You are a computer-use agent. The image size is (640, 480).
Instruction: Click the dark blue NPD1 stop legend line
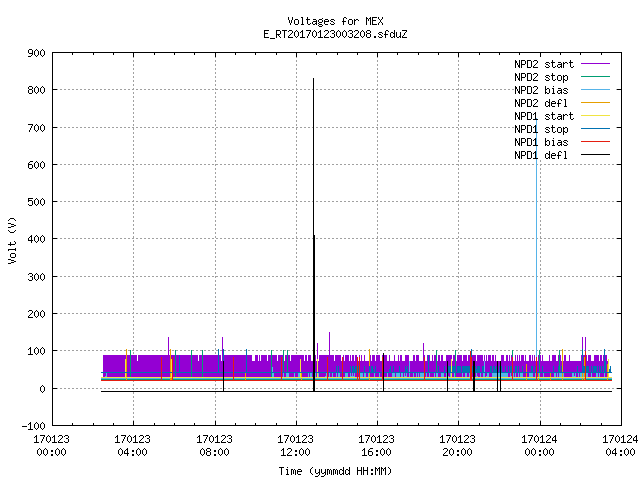595,129
